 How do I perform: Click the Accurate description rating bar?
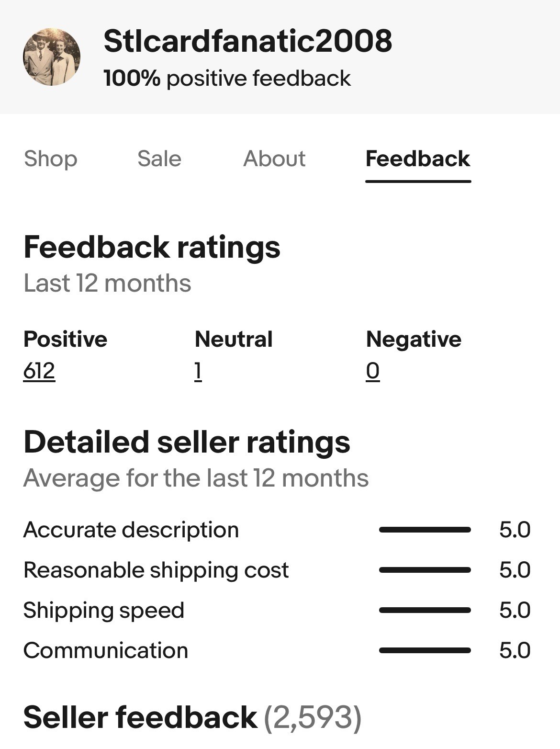click(425, 530)
